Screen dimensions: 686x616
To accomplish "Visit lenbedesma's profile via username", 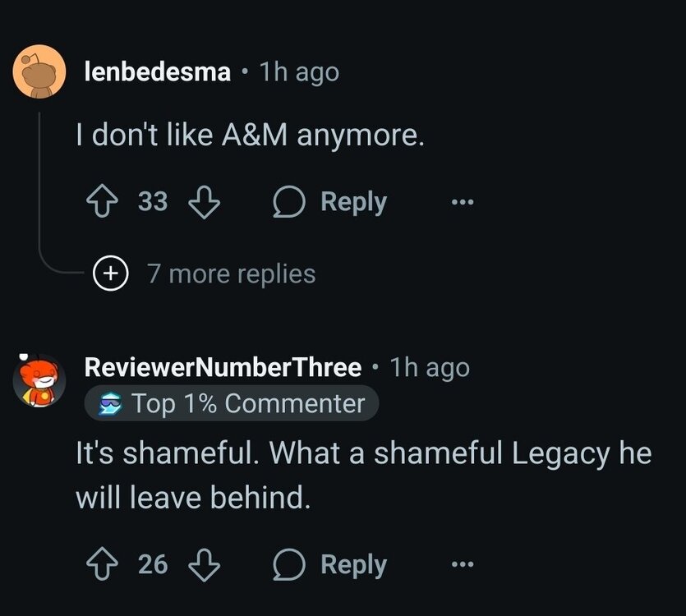I will [158, 72].
